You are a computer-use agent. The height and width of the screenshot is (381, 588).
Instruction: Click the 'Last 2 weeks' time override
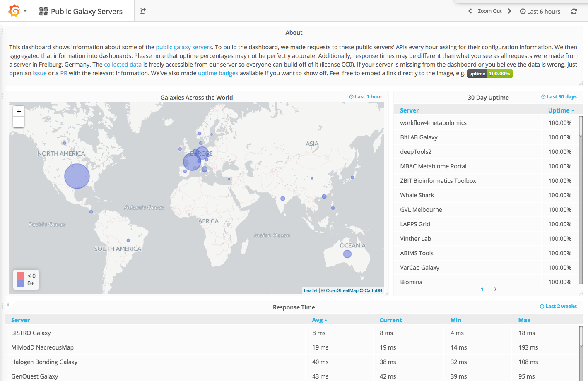point(558,307)
